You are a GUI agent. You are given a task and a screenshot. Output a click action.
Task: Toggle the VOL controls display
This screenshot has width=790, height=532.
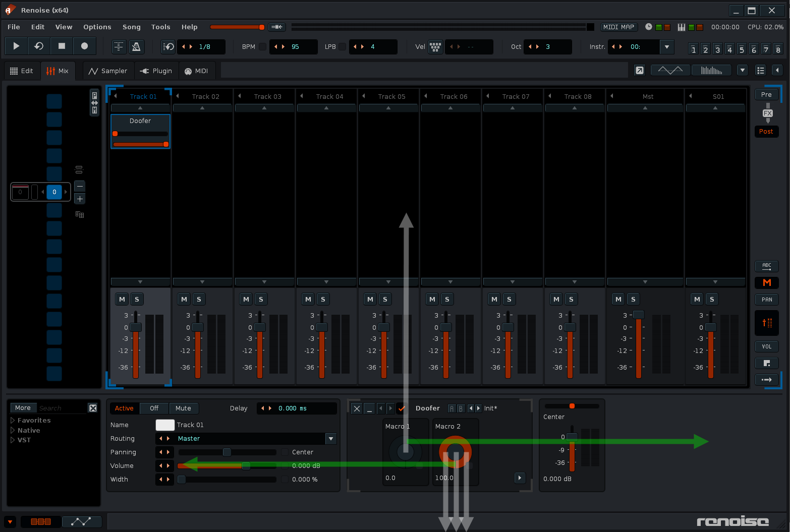click(x=767, y=346)
